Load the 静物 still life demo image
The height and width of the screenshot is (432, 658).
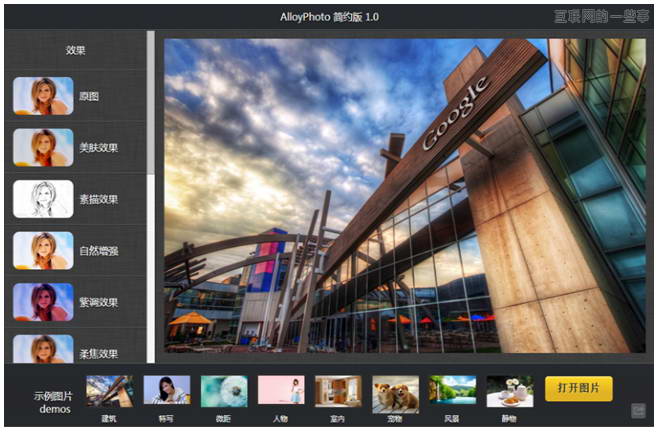point(510,391)
